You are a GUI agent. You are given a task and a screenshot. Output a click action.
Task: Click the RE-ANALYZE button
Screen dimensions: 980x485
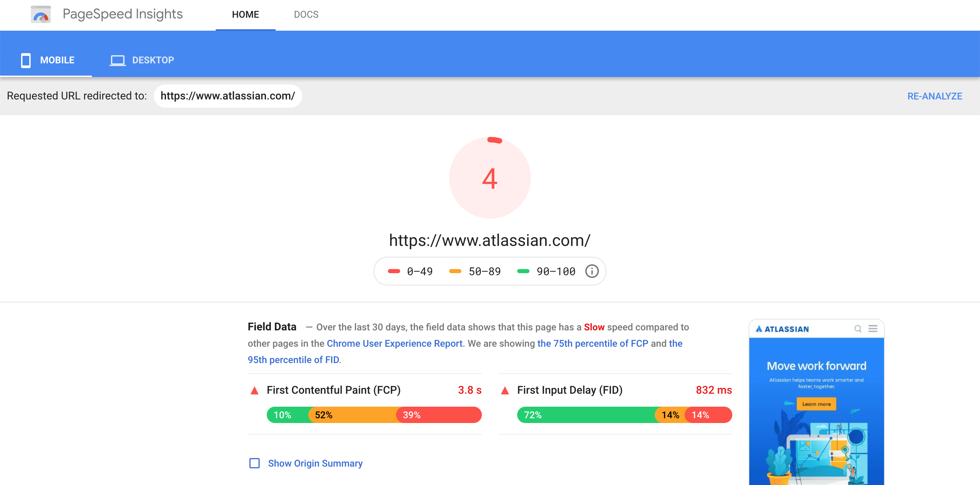[934, 96]
